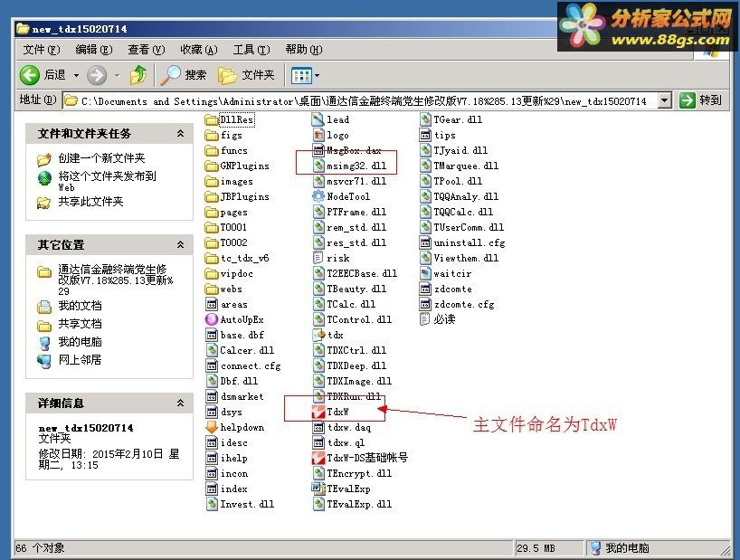Screen dimensions: 740x560
Task: Select the vipdoc folder icon
Action: pyautogui.click(x=212, y=273)
